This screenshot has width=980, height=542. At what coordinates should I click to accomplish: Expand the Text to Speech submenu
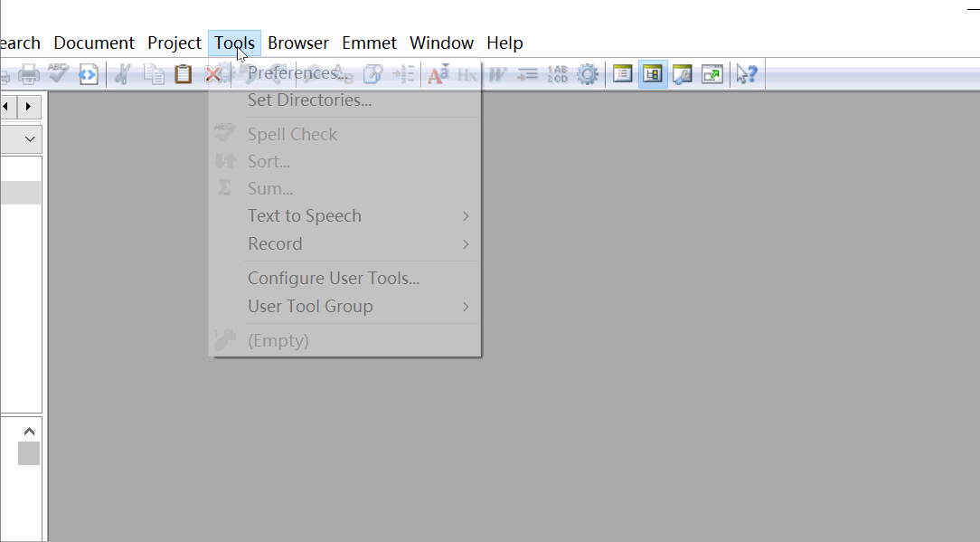345,216
